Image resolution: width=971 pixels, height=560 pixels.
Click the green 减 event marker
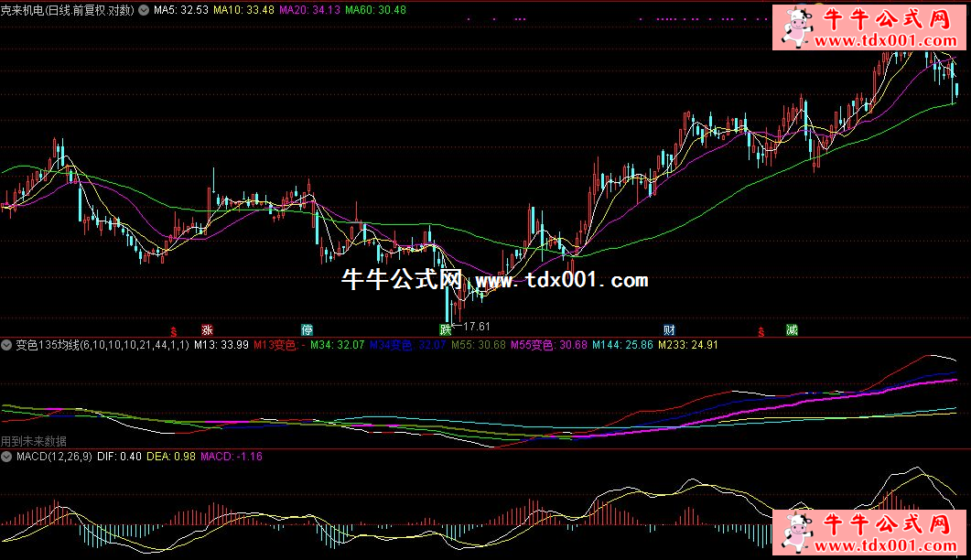(x=791, y=329)
